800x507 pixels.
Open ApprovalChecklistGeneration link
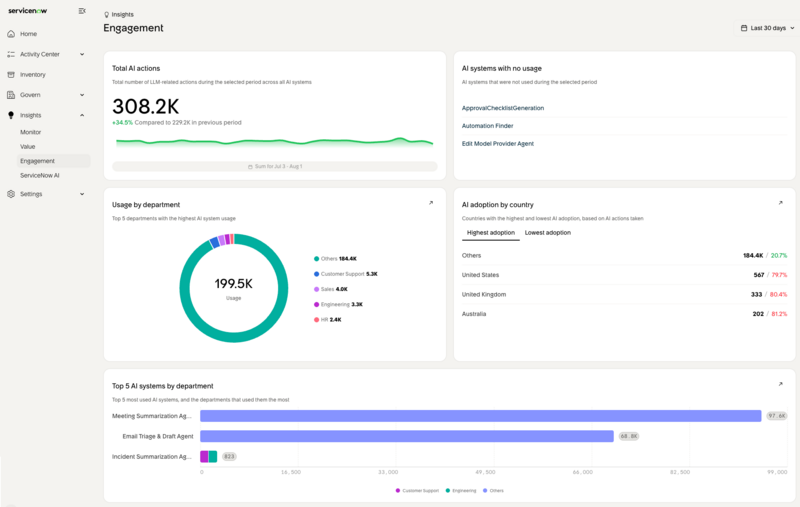point(503,108)
